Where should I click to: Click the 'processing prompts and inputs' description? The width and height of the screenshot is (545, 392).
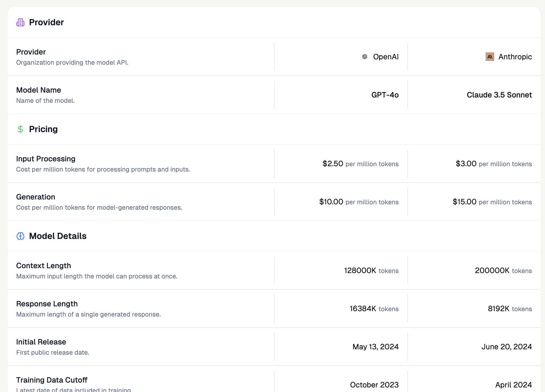pos(103,169)
